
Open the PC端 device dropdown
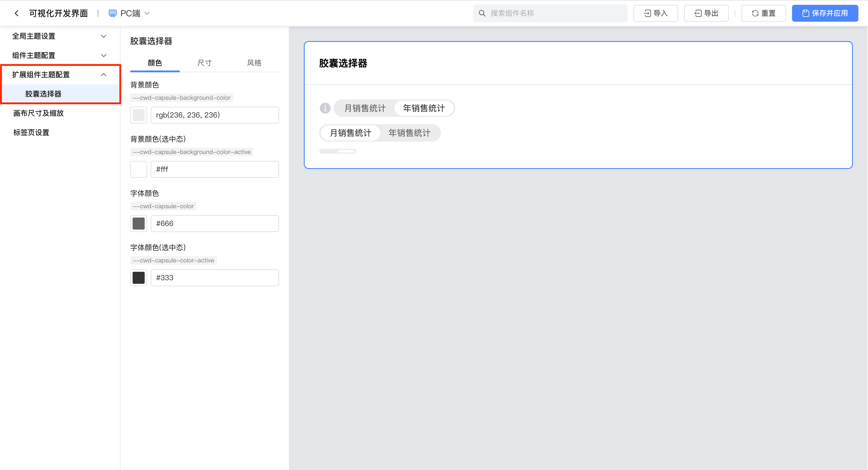point(130,13)
